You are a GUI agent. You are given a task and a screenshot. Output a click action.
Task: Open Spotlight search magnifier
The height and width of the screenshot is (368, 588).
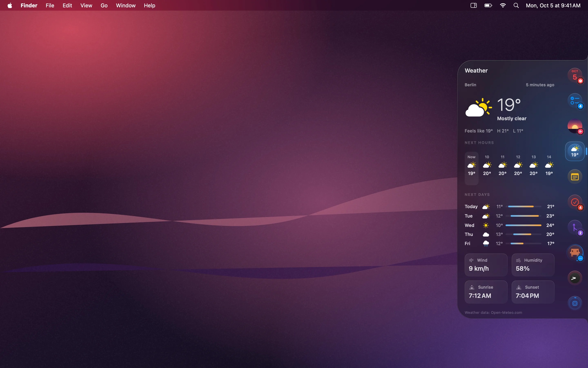tap(516, 5)
